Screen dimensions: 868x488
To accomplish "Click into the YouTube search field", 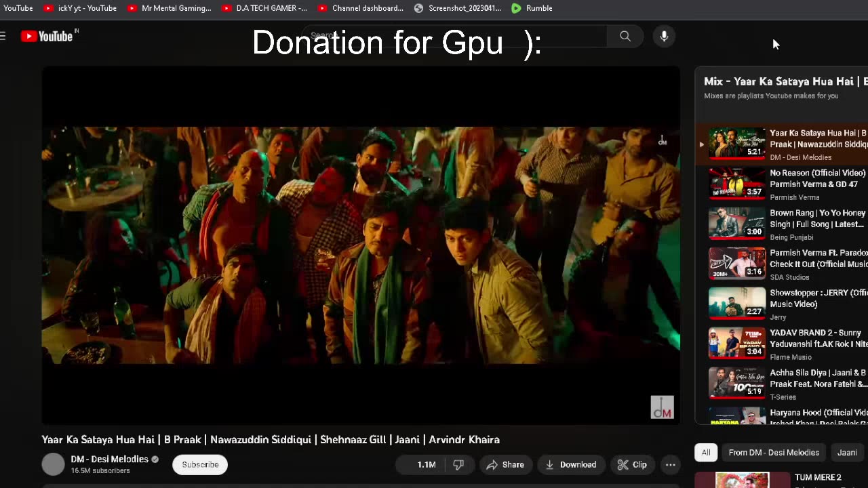I will pyautogui.click(x=454, y=36).
